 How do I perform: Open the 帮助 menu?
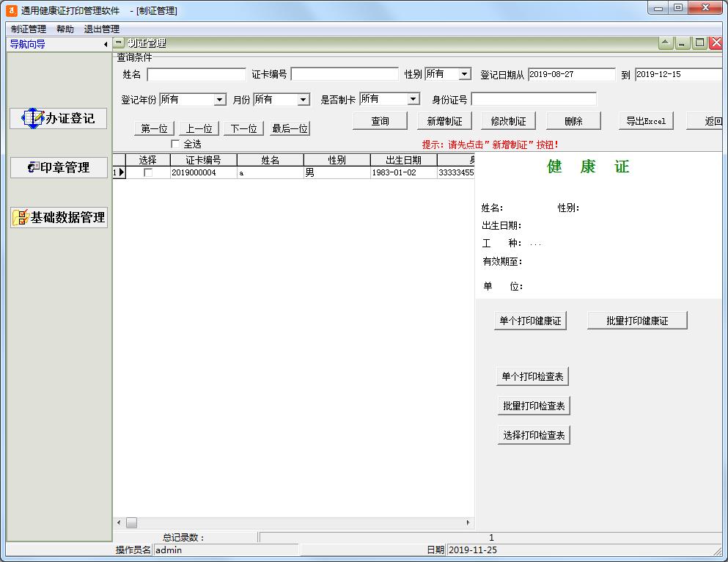coord(65,29)
